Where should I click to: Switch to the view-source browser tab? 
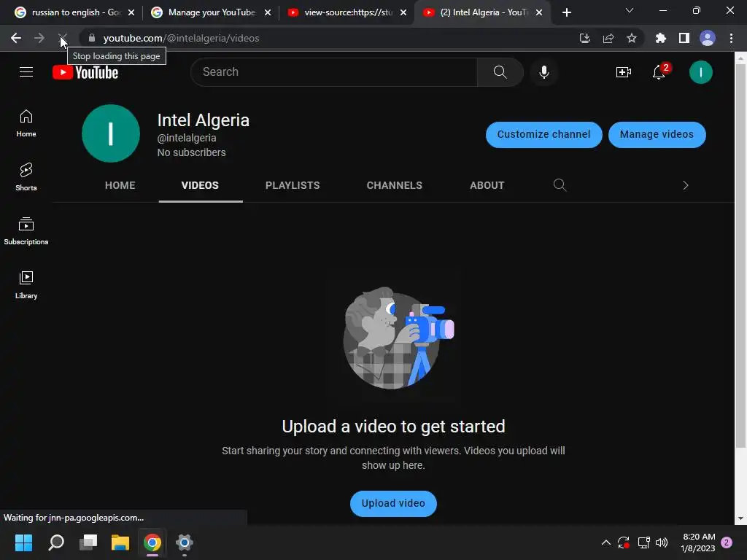pyautogui.click(x=347, y=12)
